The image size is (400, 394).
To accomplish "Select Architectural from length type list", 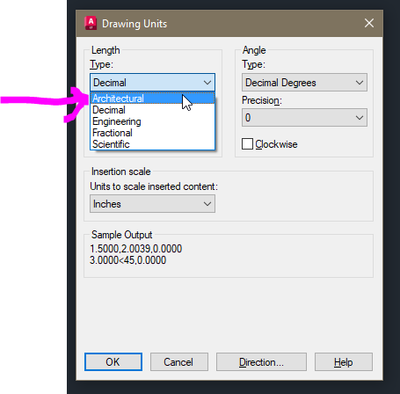I will click(153, 98).
